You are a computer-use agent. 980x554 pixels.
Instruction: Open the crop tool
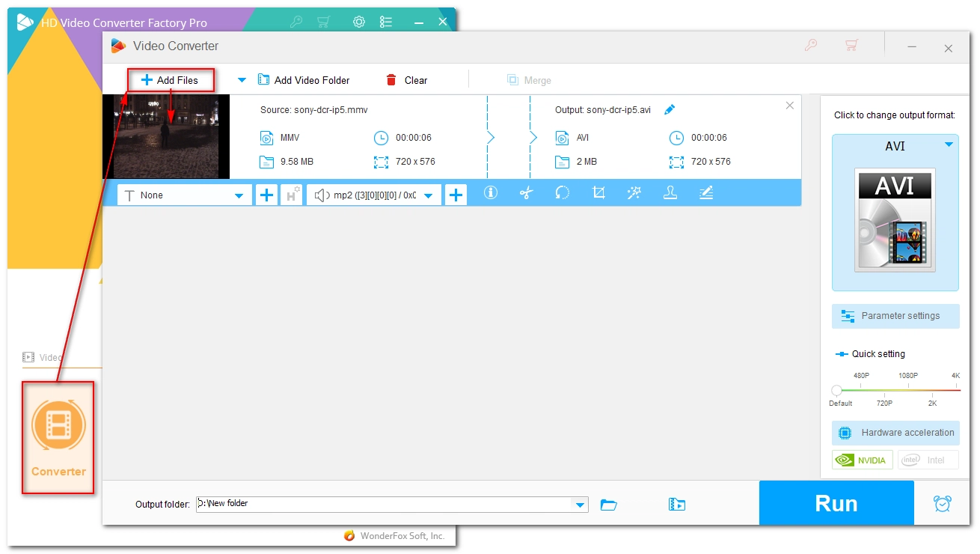[x=598, y=193]
